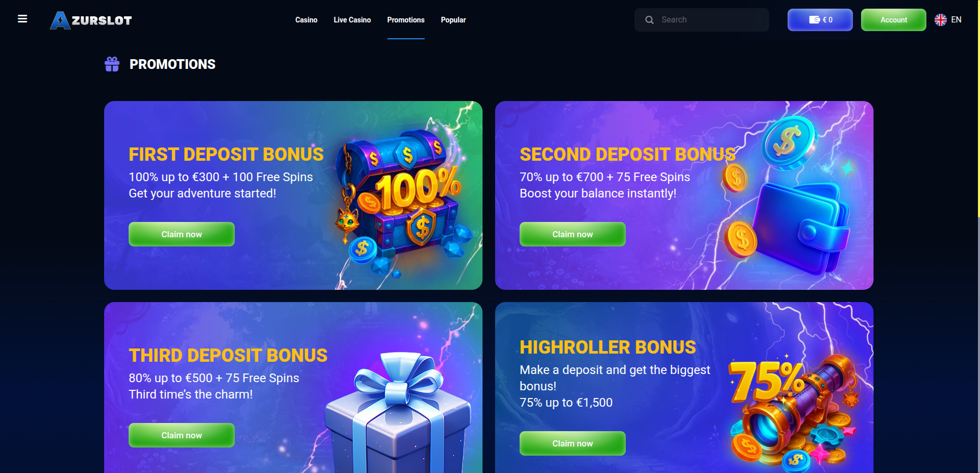Click the blue wallet illustration
Viewport: 980px width, 473px height.
coord(799,227)
